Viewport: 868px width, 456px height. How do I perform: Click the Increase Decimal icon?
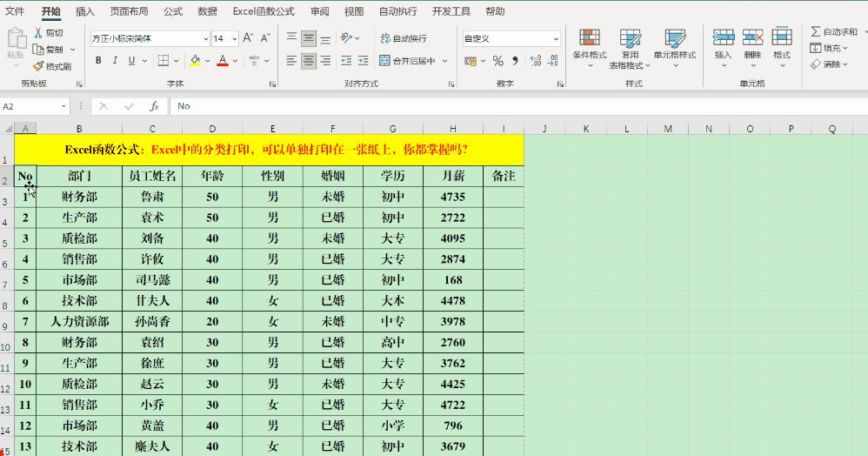pyautogui.click(x=535, y=61)
